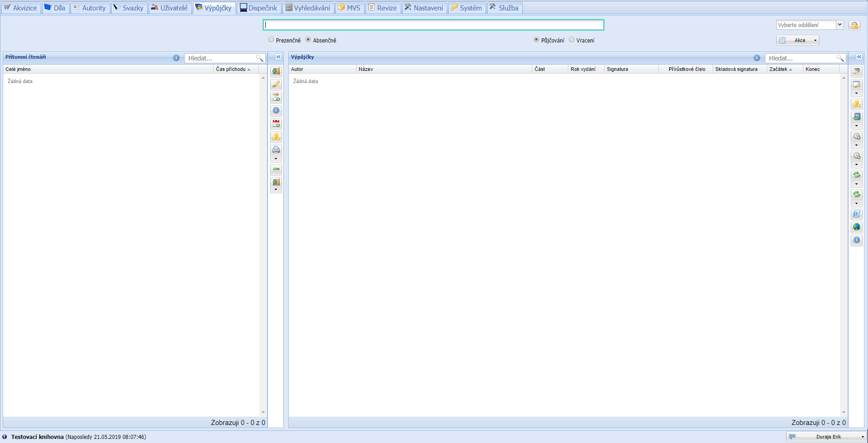
Task: Click the Hledat field in Výpůjčky panel
Action: (x=801, y=58)
